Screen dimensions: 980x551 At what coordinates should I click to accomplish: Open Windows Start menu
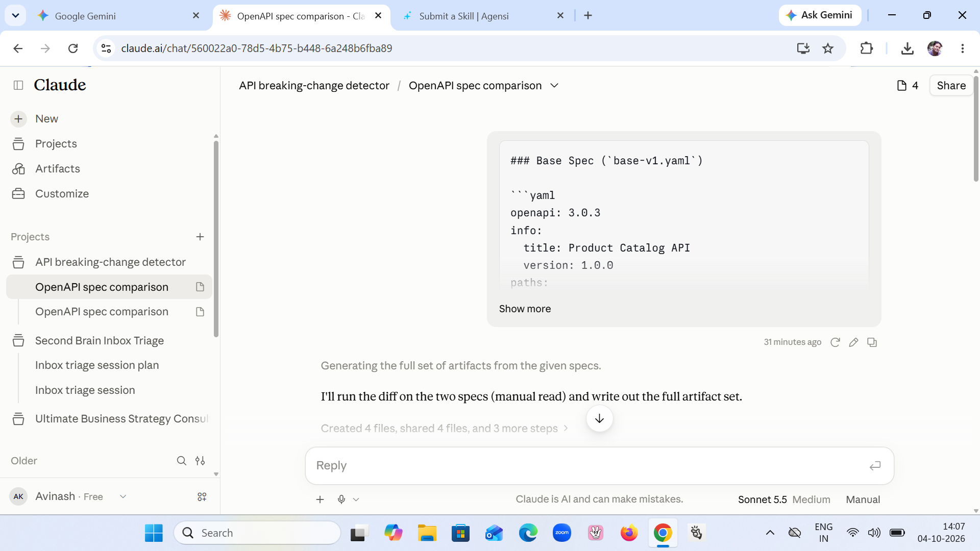154,533
